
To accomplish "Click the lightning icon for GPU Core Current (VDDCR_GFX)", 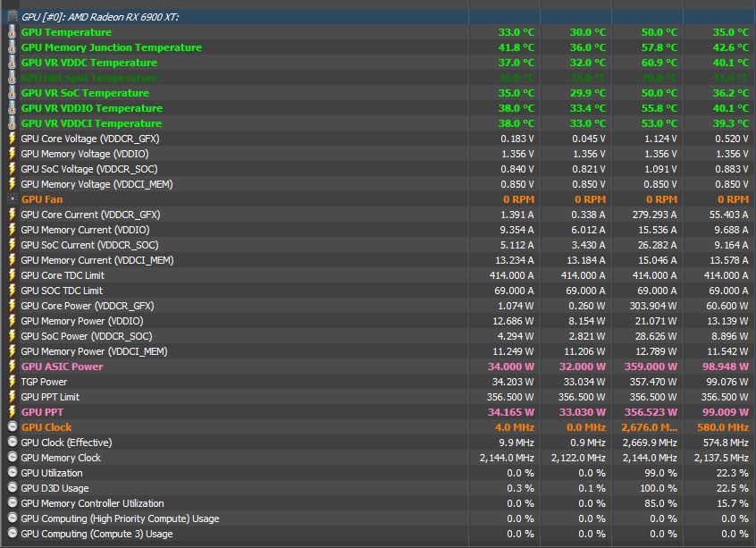I will coord(13,215).
